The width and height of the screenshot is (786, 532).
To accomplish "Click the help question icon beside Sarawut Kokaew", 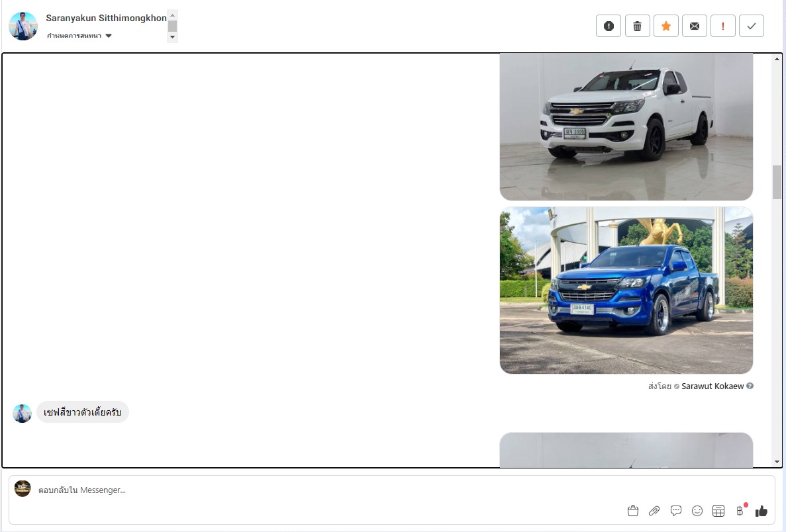I will click(750, 386).
